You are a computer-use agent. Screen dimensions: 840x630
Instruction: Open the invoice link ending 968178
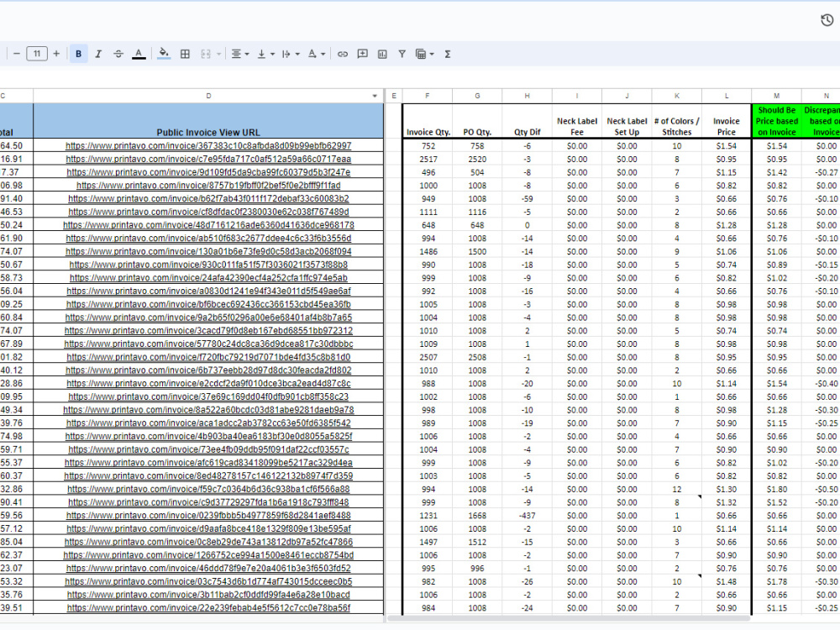tap(208, 225)
